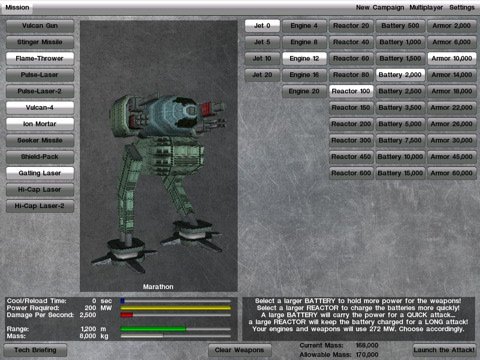Open Settings in the top bar
Image resolution: width=480 pixels, height=360 pixels.
(462, 7)
